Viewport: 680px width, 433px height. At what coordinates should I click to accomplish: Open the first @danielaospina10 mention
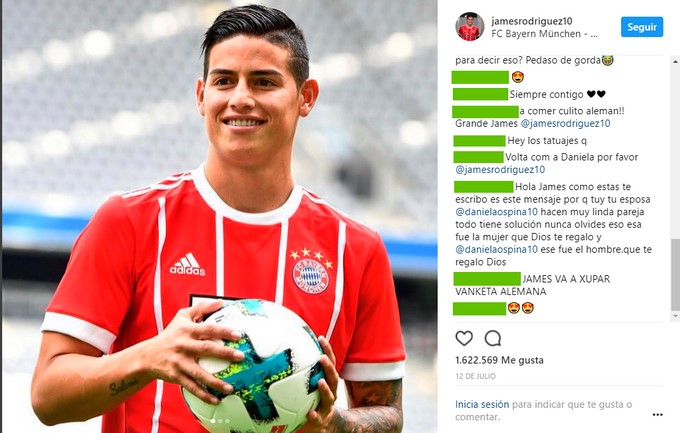(497, 212)
